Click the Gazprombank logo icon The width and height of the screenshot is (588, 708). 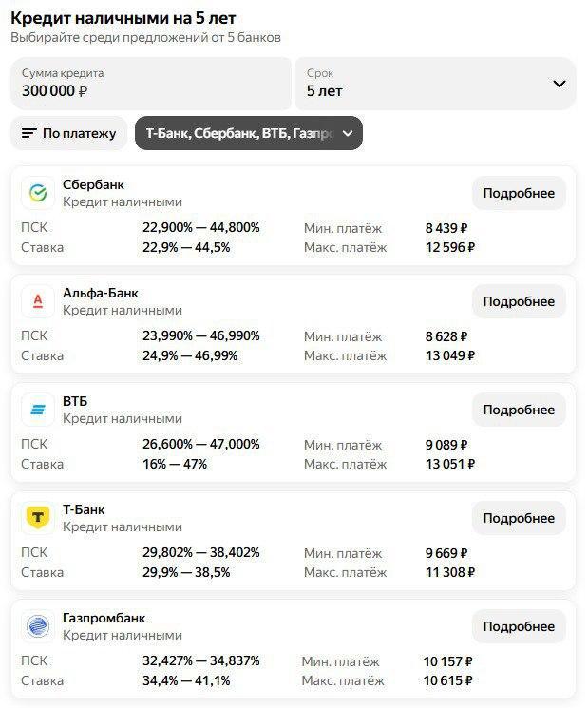click(x=38, y=626)
